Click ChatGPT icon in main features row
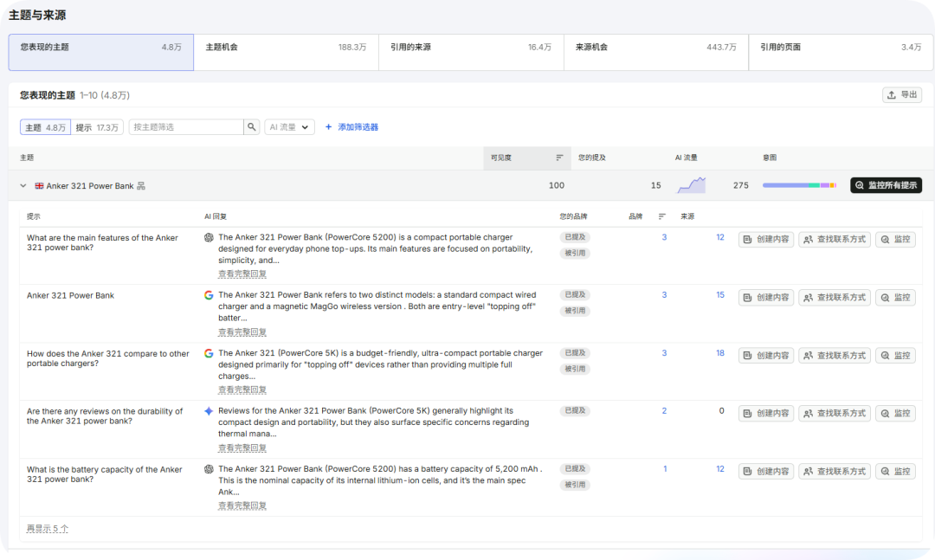 (x=209, y=237)
